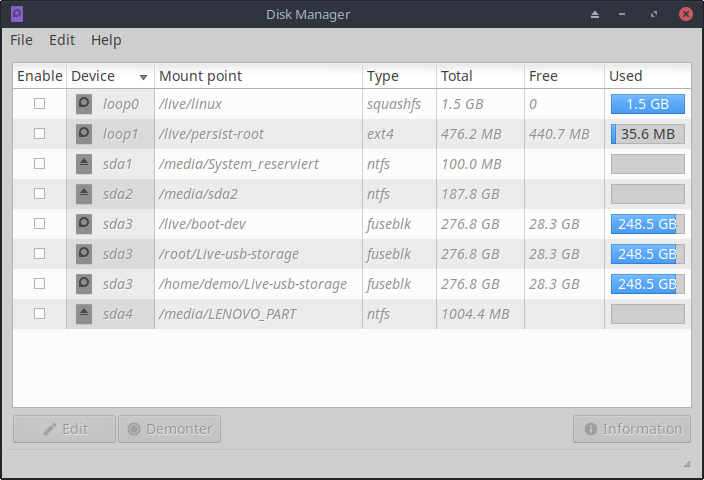Sort by the Device column arrow

tap(143, 77)
